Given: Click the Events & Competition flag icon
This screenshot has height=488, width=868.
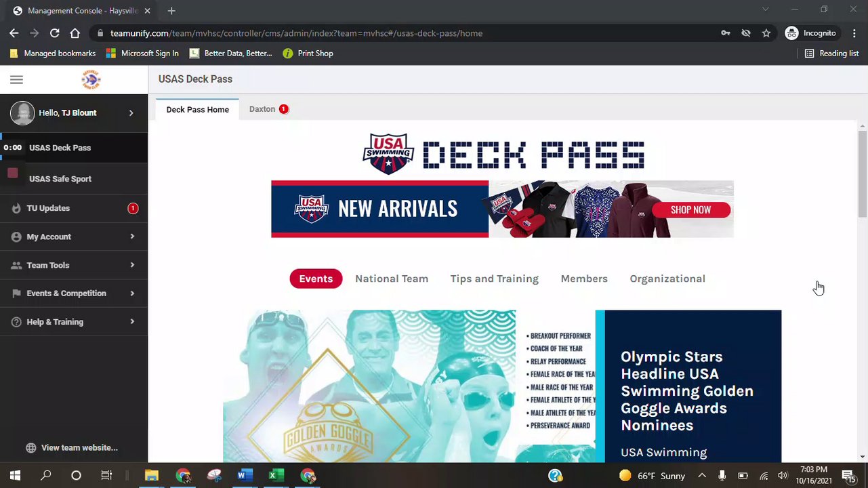Looking at the screenshot, I should [16, 293].
